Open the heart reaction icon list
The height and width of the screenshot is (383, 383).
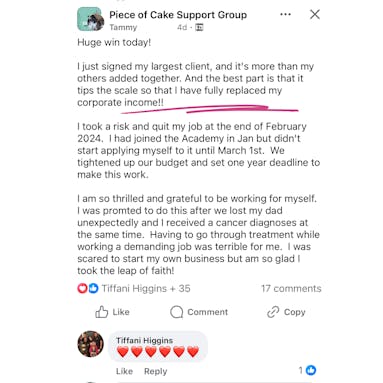tap(82, 288)
